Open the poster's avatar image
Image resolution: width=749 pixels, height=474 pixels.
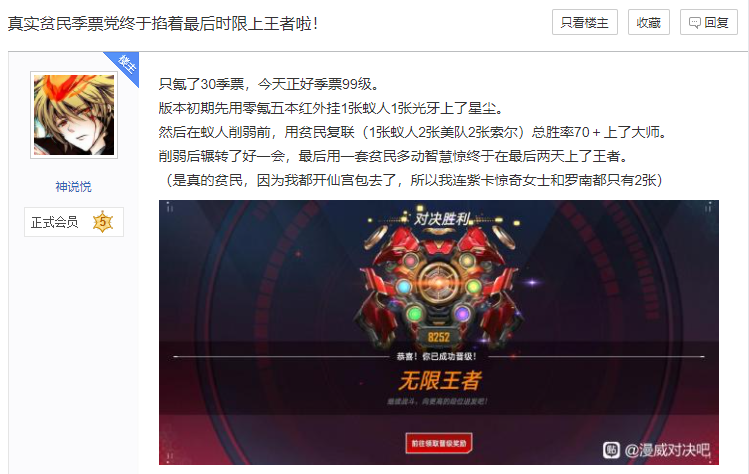pos(74,115)
